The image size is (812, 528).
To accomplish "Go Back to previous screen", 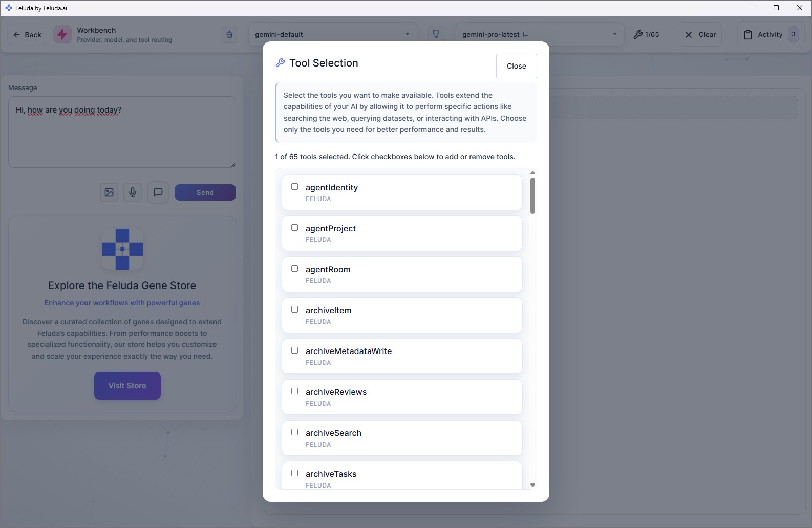I will point(27,35).
